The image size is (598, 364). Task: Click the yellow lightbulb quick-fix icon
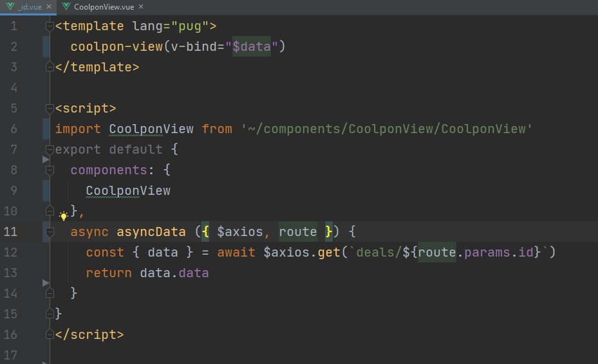(x=64, y=215)
